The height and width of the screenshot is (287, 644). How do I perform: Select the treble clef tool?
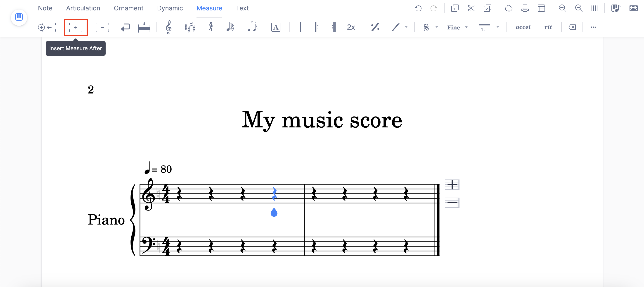coord(169,27)
